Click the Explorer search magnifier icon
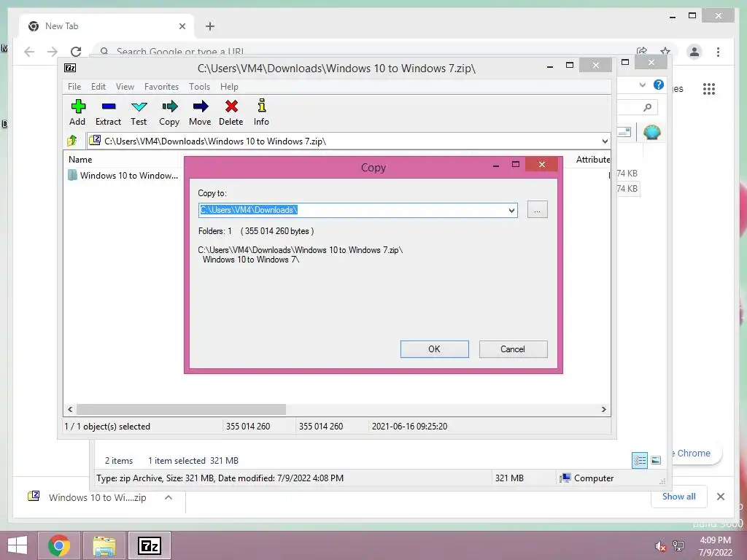Image resolution: width=747 pixels, height=560 pixels. pyautogui.click(x=647, y=108)
